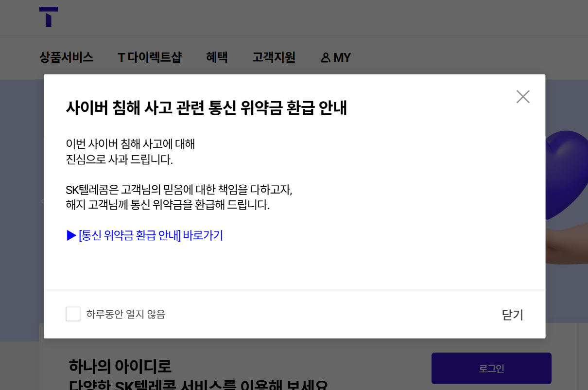The height and width of the screenshot is (390, 588).
Task: Click the text '해지 고객님께 통신 위약금을 환급해 드립니다.'
Action: coord(168,205)
